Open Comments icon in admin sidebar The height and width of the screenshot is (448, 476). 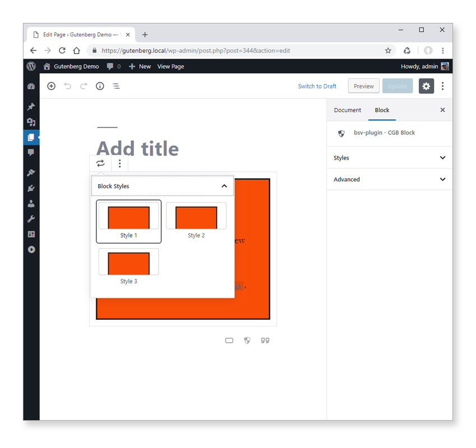31,152
